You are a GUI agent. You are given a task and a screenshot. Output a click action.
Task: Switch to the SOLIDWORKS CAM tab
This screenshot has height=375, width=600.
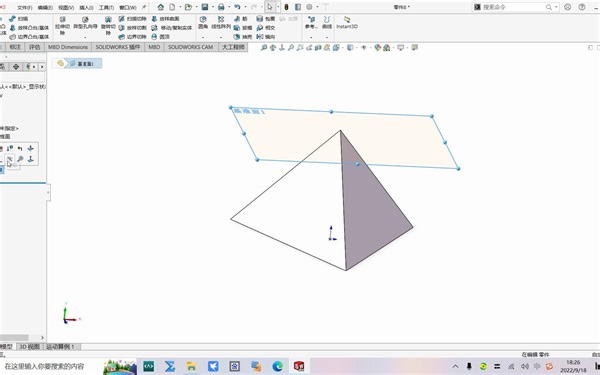[x=191, y=47]
